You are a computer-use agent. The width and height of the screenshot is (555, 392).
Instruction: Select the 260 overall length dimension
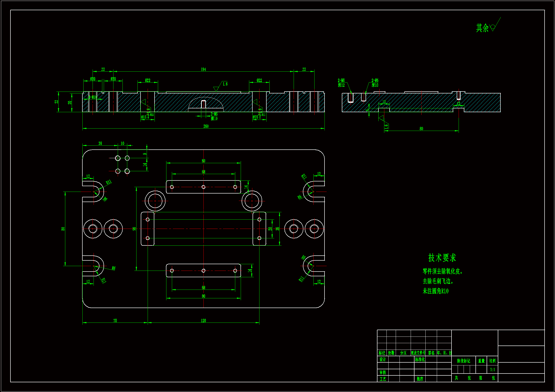(206, 126)
